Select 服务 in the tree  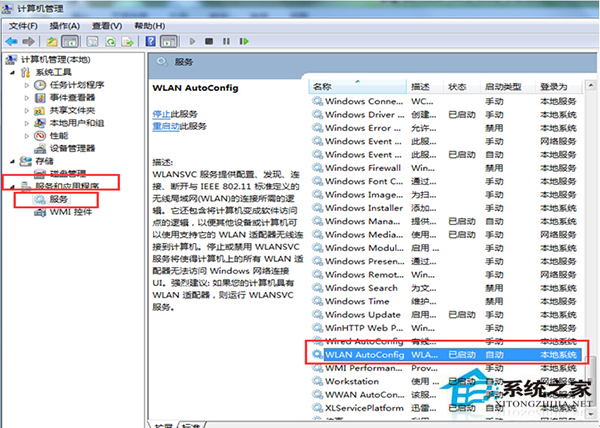[59, 199]
